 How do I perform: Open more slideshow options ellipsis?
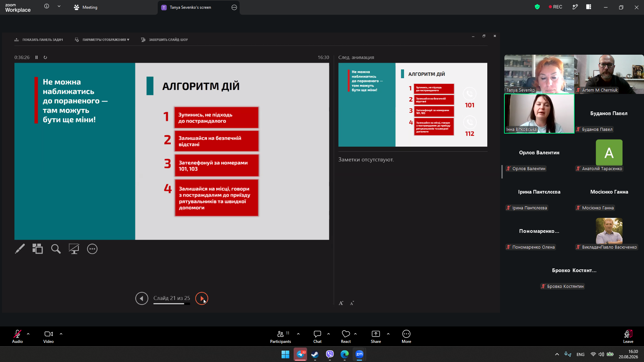[92, 249]
